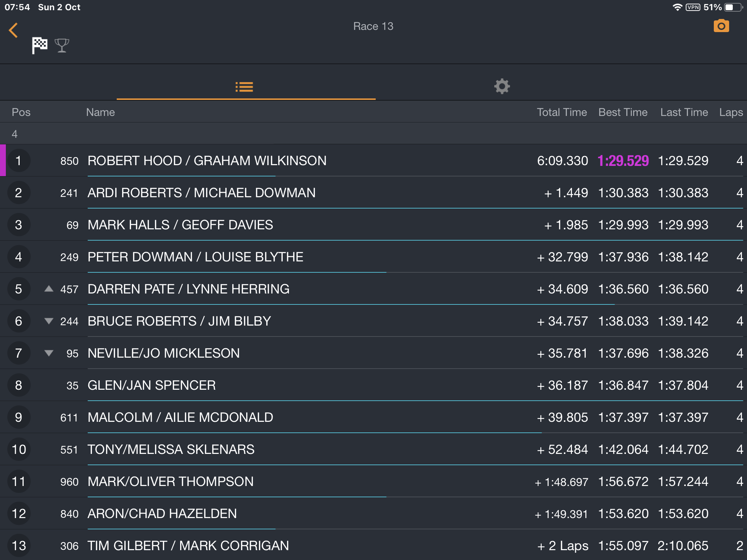Image resolution: width=747 pixels, height=560 pixels.
Task: Sort by the Laps column header
Action: click(x=731, y=112)
